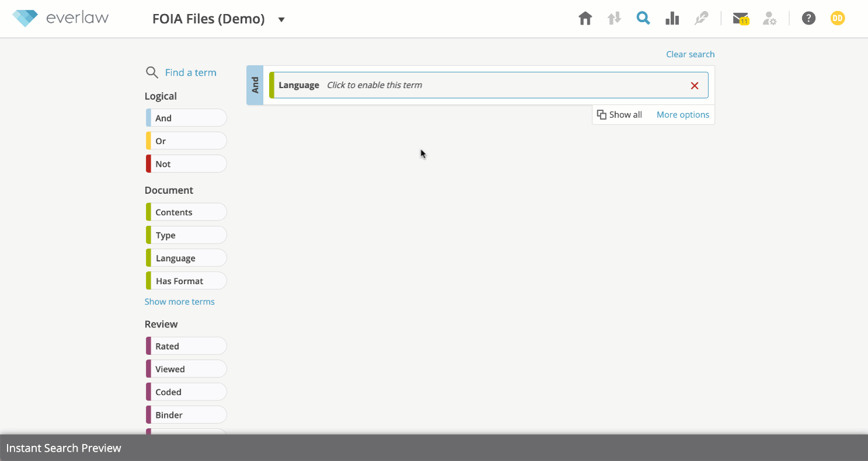Open the project admin user-gear icon
Image resolution: width=868 pixels, height=461 pixels.
pyautogui.click(x=769, y=19)
